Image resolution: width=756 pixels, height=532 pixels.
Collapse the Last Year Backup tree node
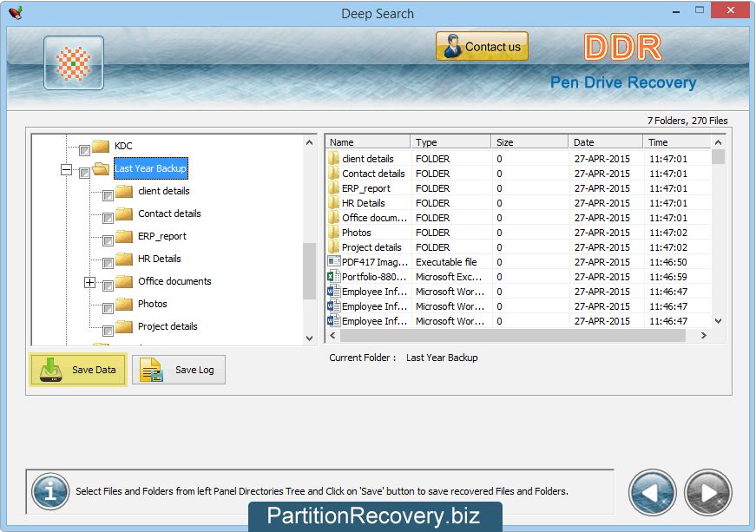coord(67,169)
